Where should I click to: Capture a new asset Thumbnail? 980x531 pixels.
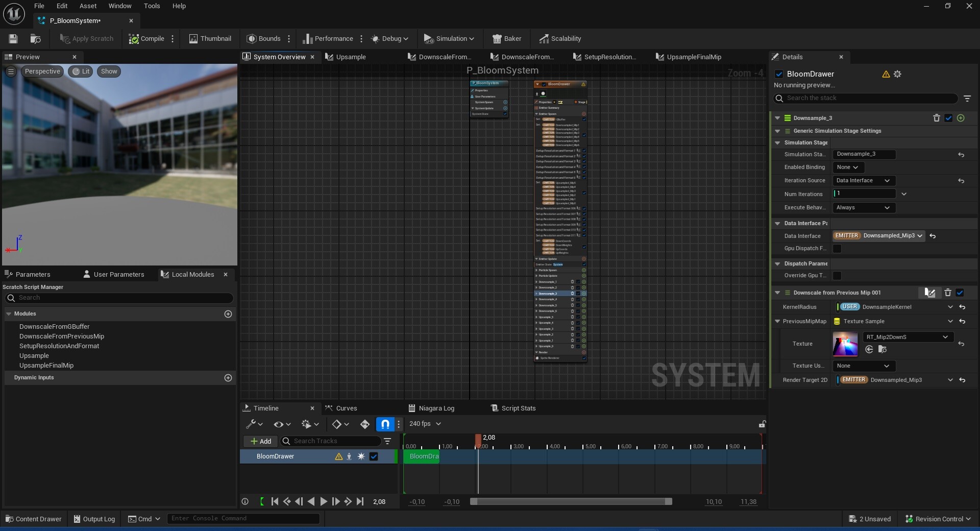210,38
